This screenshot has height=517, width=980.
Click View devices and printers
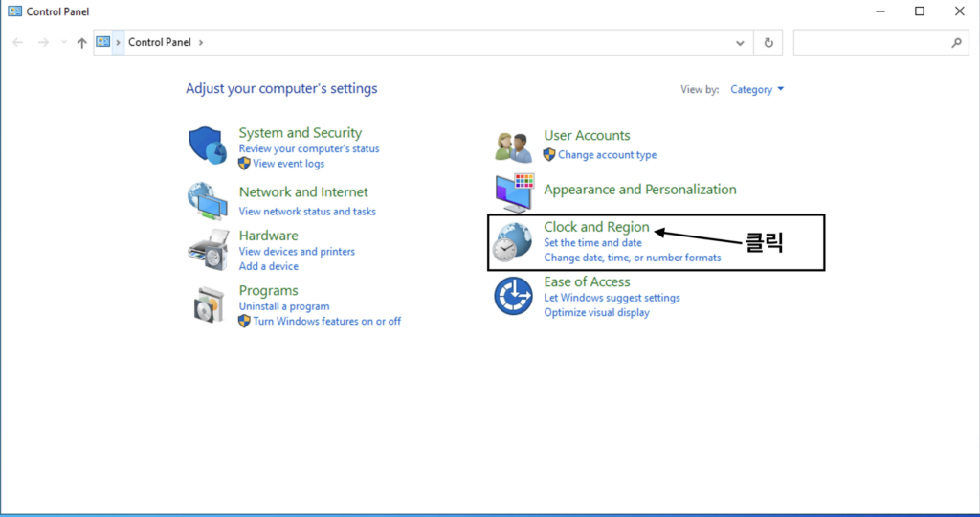tap(297, 251)
